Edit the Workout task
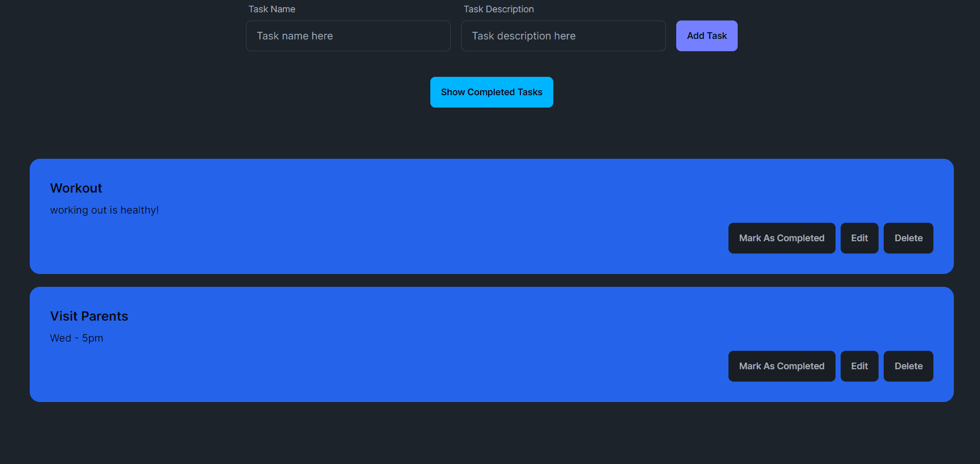 (x=859, y=238)
